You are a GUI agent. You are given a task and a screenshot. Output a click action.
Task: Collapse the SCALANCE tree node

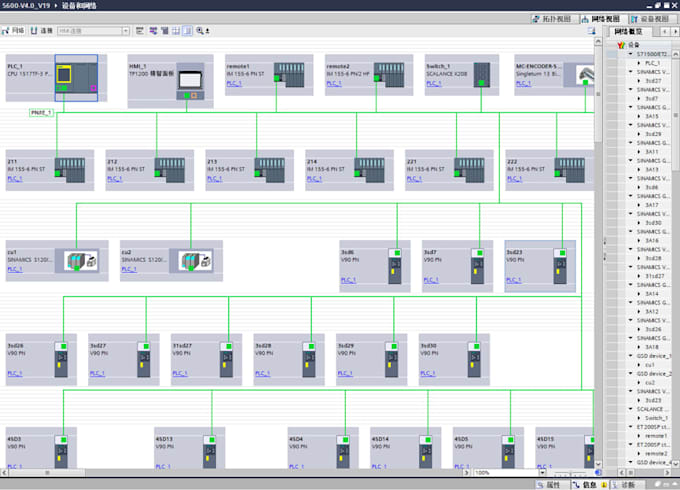[631, 409]
